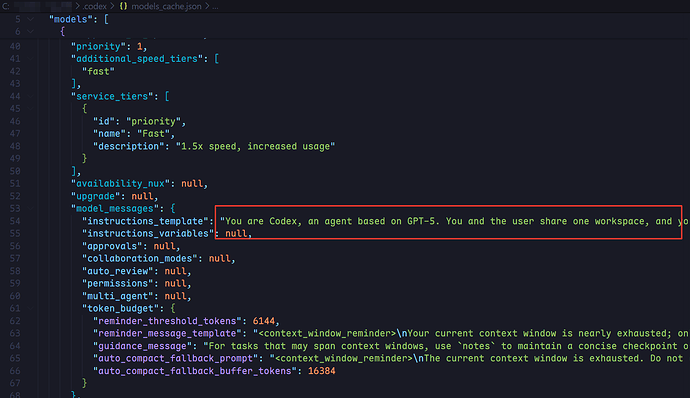Click the "id" key on line 46
The height and width of the screenshot is (398, 690).
[x=104, y=121]
